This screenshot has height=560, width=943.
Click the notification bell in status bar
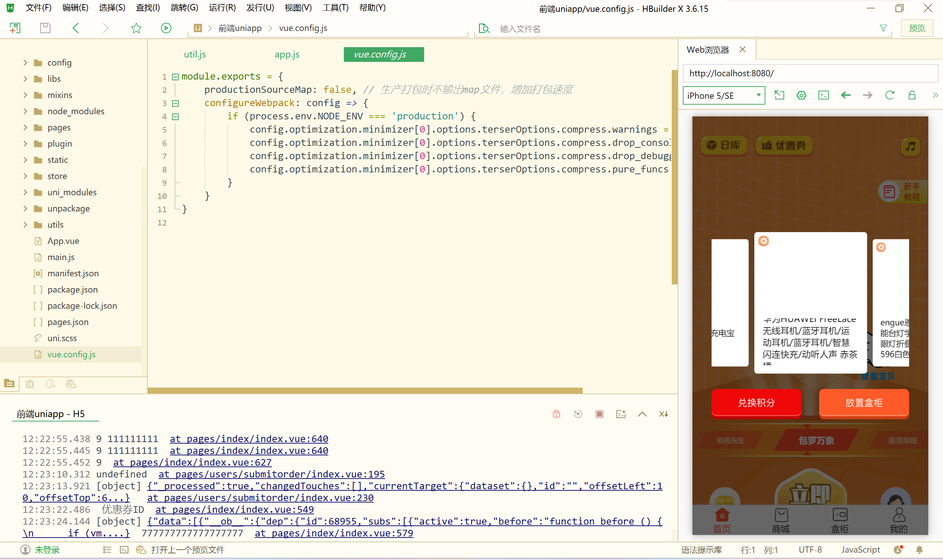click(x=920, y=550)
